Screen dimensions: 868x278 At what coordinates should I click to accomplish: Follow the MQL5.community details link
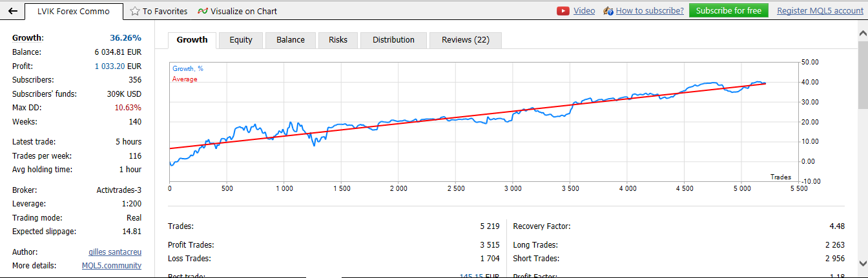click(111, 266)
